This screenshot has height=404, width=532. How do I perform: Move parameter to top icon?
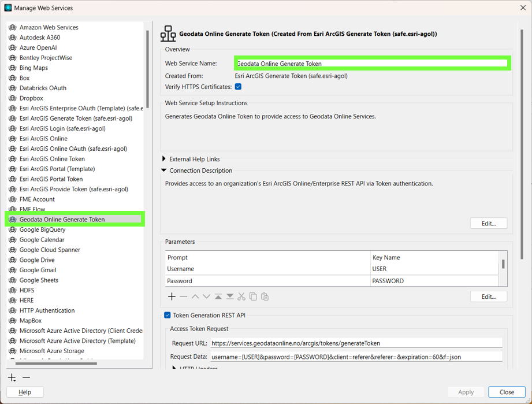(218, 296)
